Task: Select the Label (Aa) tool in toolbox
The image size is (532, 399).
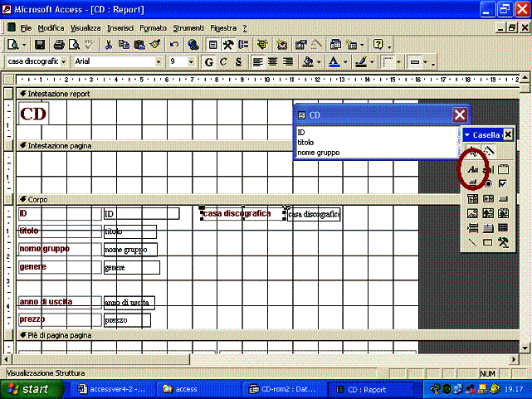Action: (472, 169)
